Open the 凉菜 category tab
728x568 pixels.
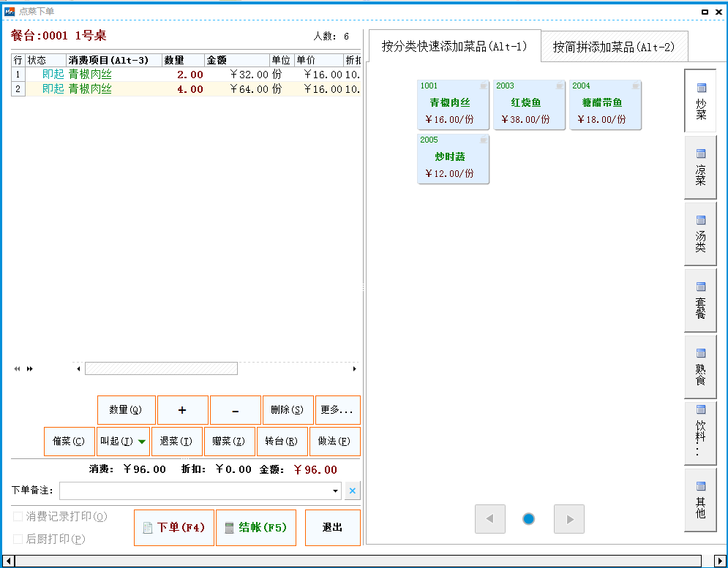coord(700,167)
